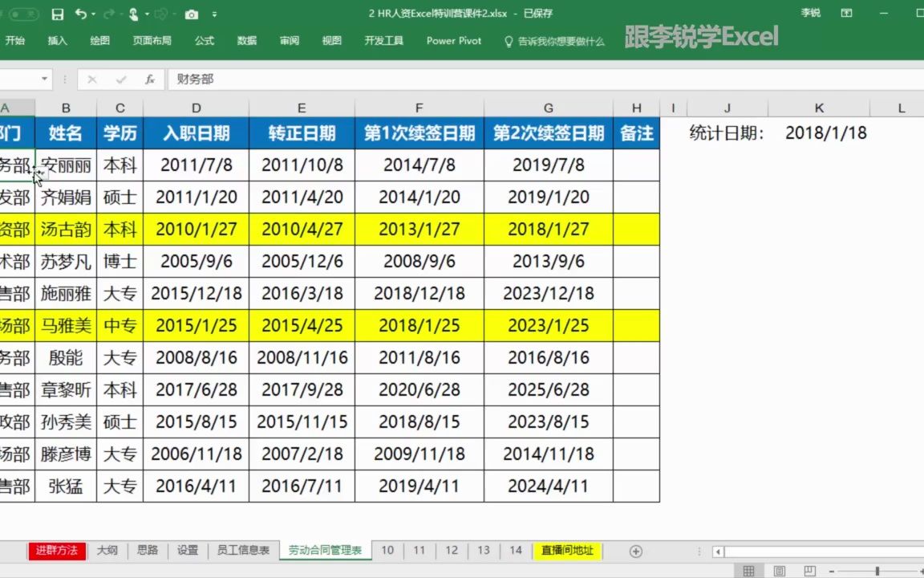
Task: Open the 员工信息表 sheet tab
Action: pos(242,551)
